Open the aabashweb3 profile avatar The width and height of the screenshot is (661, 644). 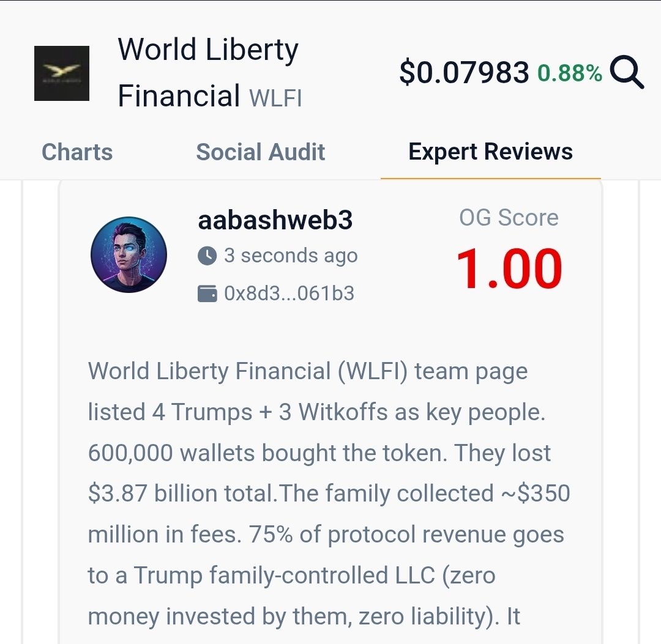(129, 254)
